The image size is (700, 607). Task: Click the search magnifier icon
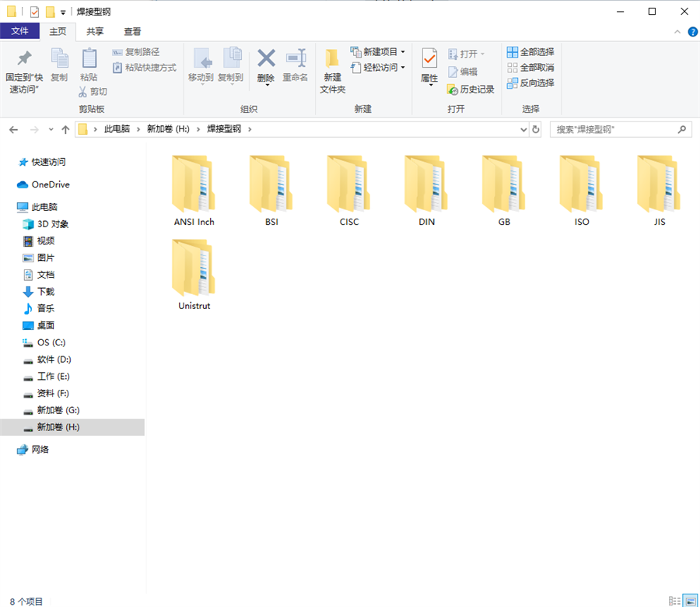coord(681,129)
